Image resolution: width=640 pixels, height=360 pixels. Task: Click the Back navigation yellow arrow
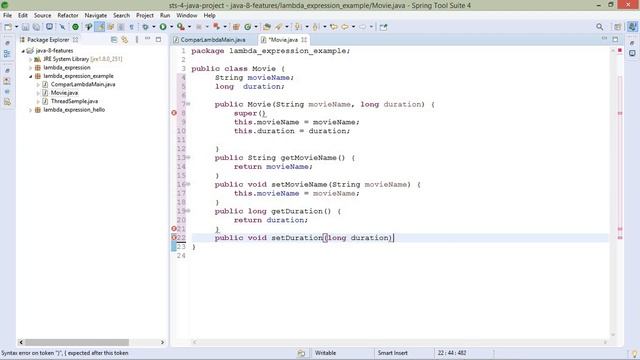[x=345, y=27]
